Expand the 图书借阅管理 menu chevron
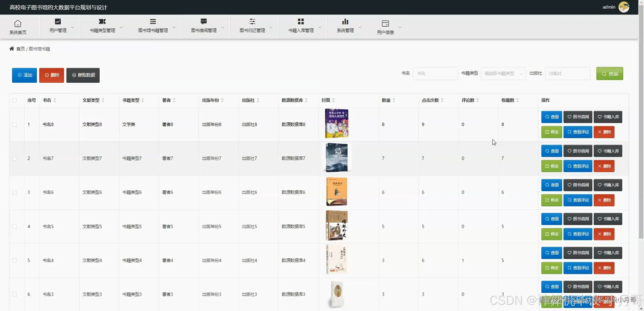The width and height of the screenshot is (644, 311). coord(222,27)
